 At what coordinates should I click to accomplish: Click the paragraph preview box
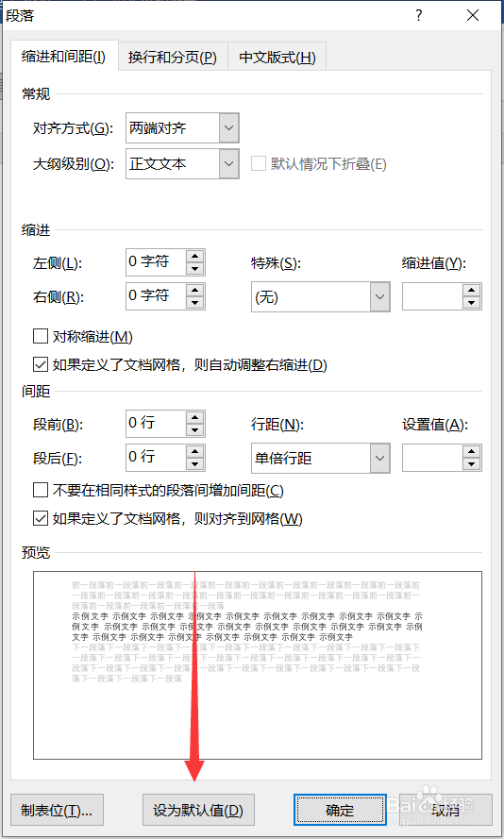pyautogui.click(x=258, y=665)
